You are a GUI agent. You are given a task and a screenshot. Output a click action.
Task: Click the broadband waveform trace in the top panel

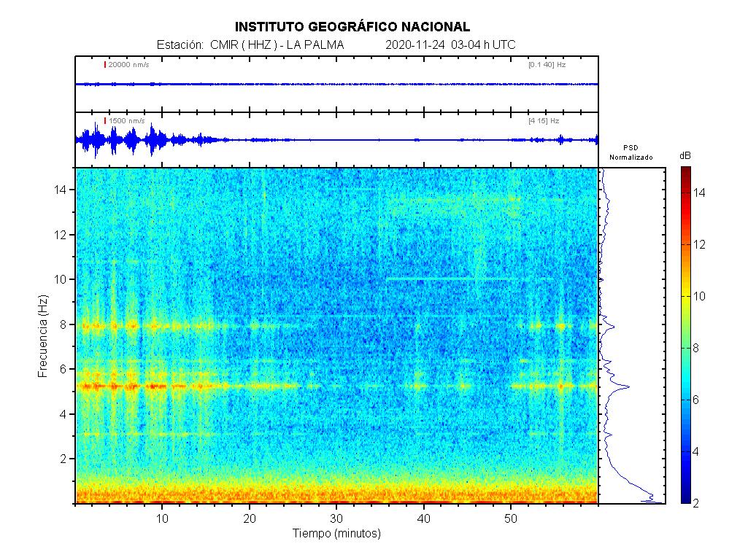[x=336, y=84]
